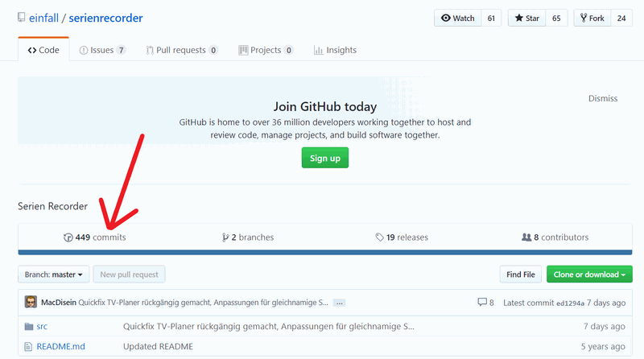The image size is (644, 359).
Task: Click the releases tag icon
Action: coord(379,237)
